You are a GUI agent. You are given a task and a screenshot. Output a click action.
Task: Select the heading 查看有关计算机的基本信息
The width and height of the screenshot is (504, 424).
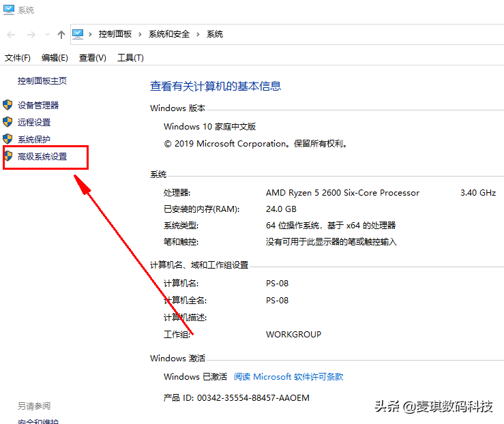tap(216, 86)
